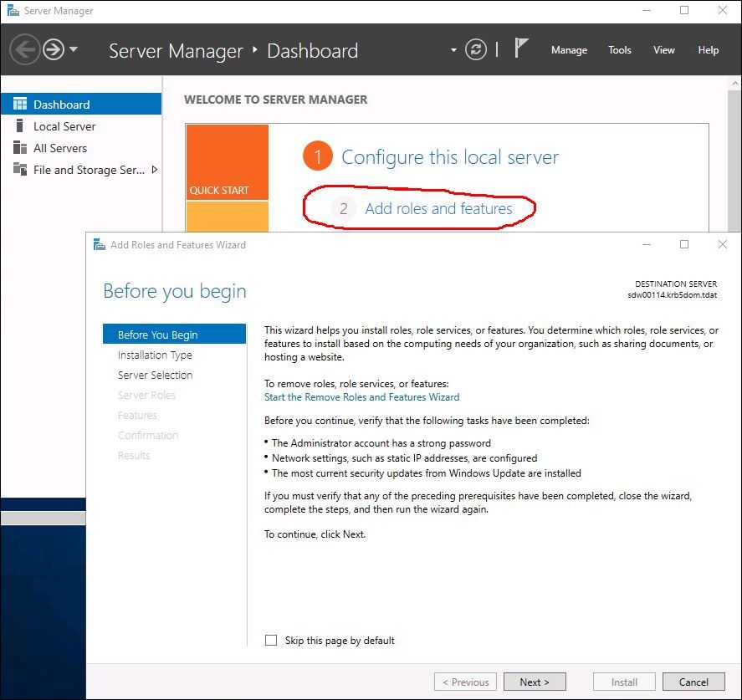Maximize the Add Roles and Features Wizard
742x700 pixels.
[684, 244]
